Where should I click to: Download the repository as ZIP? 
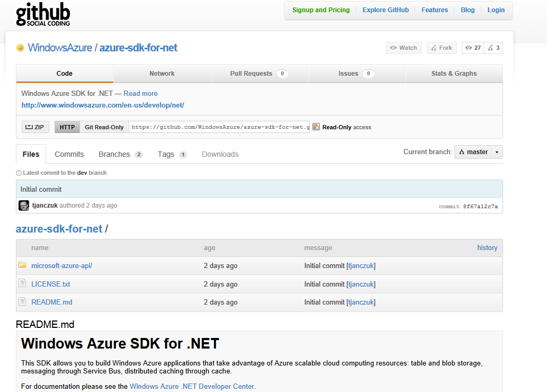35,127
